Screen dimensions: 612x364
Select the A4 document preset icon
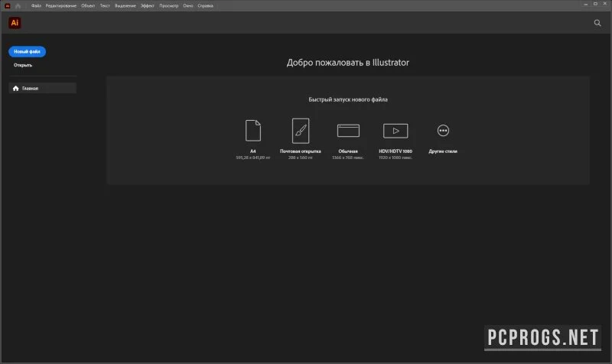click(253, 131)
